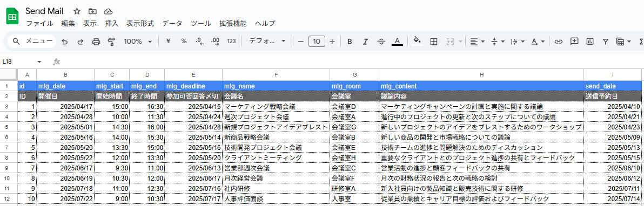Viewport: 644px width, 206px height.
Task: Open the 挿入 menu
Action: [x=112, y=23]
